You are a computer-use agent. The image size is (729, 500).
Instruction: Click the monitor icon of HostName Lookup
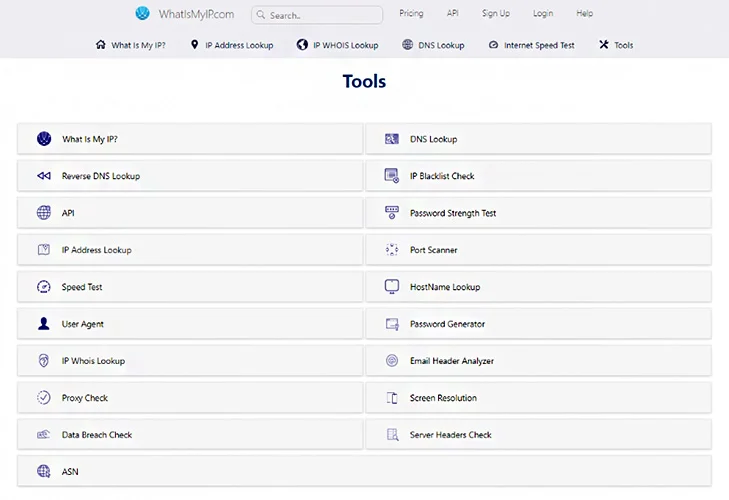pyautogui.click(x=392, y=287)
